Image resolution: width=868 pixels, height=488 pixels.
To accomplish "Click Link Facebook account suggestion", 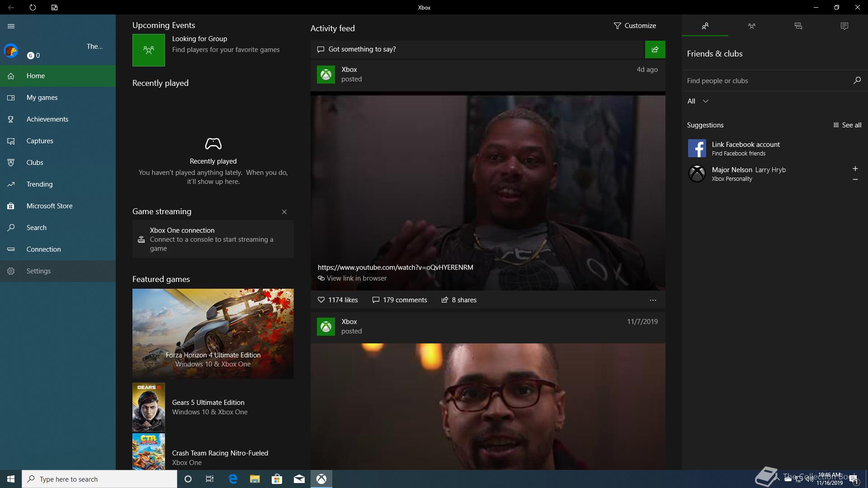I will [x=775, y=148].
